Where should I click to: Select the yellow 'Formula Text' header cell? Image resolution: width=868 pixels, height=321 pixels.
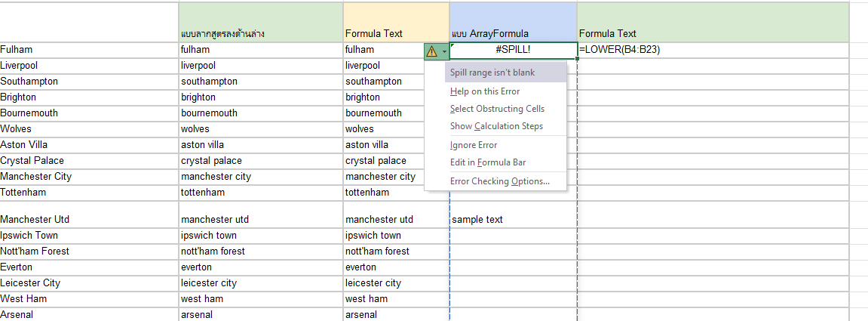(x=397, y=22)
